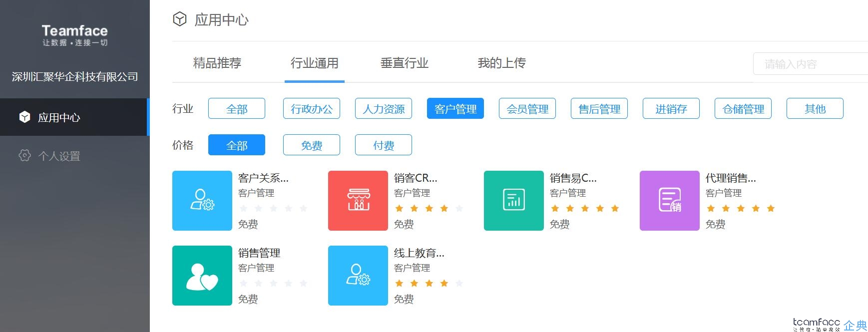The height and width of the screenshot is (332, 868).
Task: Select the 付费 price filter
Action: click(384, 145)
